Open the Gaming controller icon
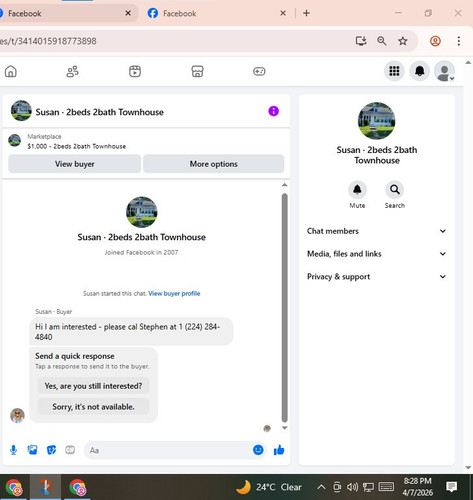473x500 pixels. pos(259,71)
